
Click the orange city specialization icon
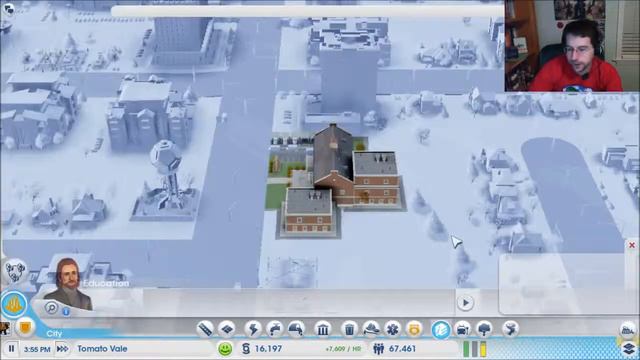pyautogui.click(x=14, y=304)
